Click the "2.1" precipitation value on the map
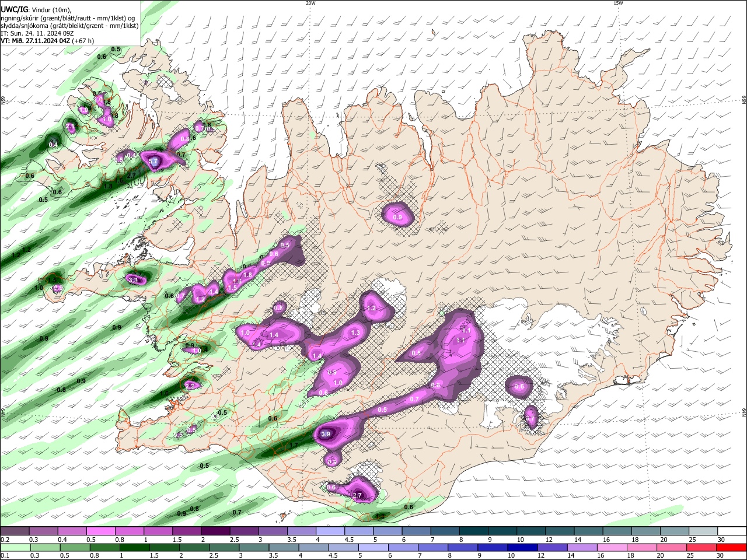747x560 pixels. pyautogui.click(x=71, y=126)
